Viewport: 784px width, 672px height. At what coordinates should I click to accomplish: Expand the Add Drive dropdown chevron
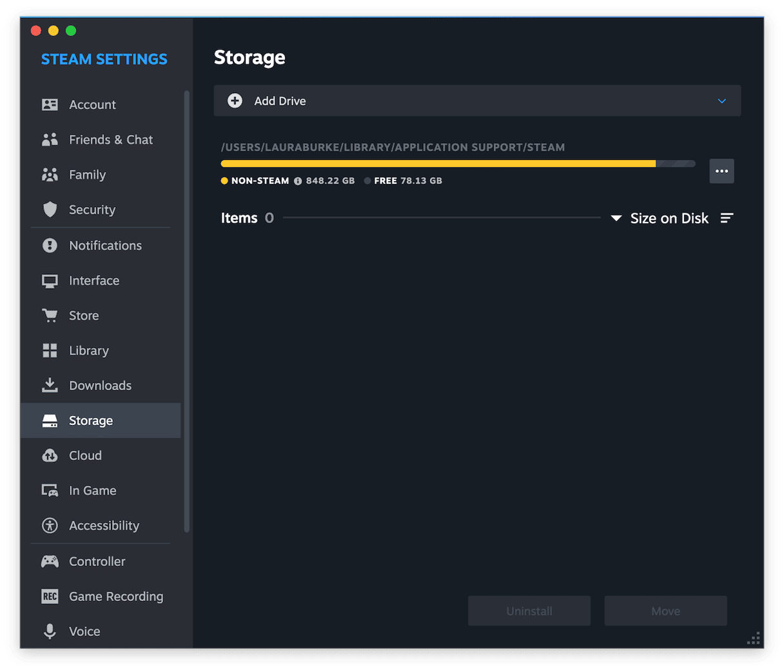tap(721, 101)
